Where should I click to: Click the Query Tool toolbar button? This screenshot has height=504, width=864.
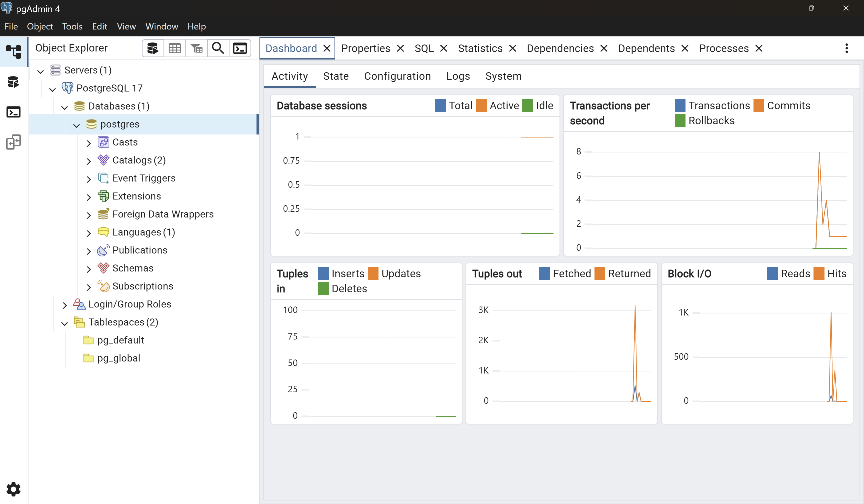[x=153, y=48]
